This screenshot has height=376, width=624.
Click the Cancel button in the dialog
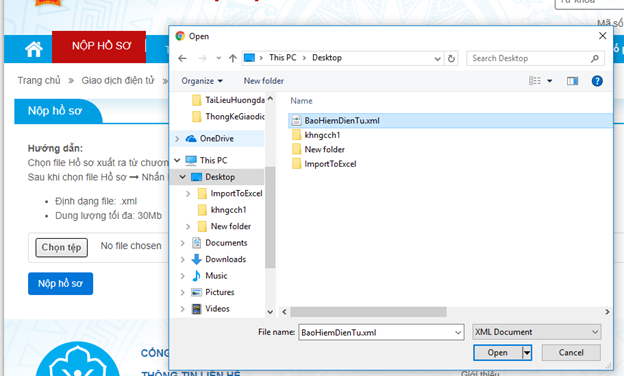[x=571, y=353]
